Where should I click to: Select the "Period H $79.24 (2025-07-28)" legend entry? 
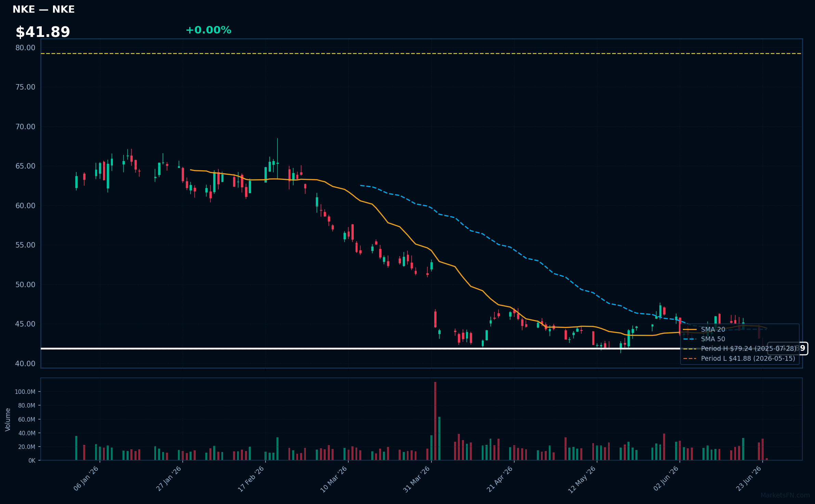click(x=740, y=349)
